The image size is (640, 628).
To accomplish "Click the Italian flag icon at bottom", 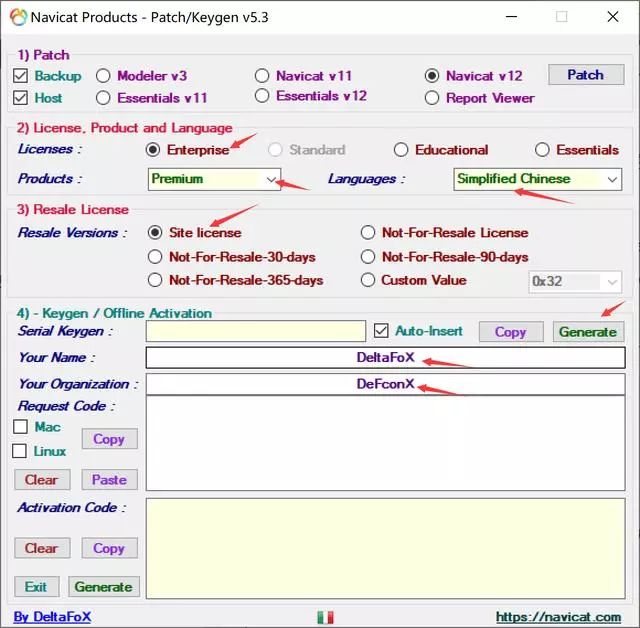I will (325, 617).
